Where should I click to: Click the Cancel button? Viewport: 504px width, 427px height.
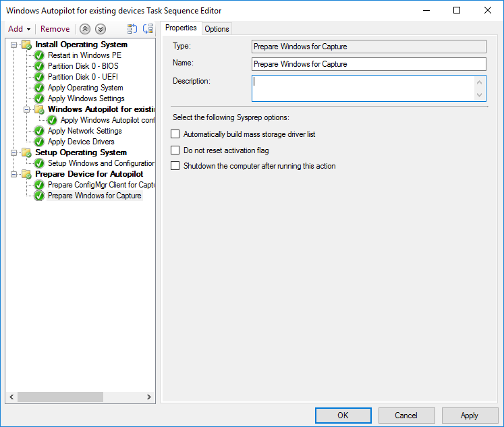406,416
